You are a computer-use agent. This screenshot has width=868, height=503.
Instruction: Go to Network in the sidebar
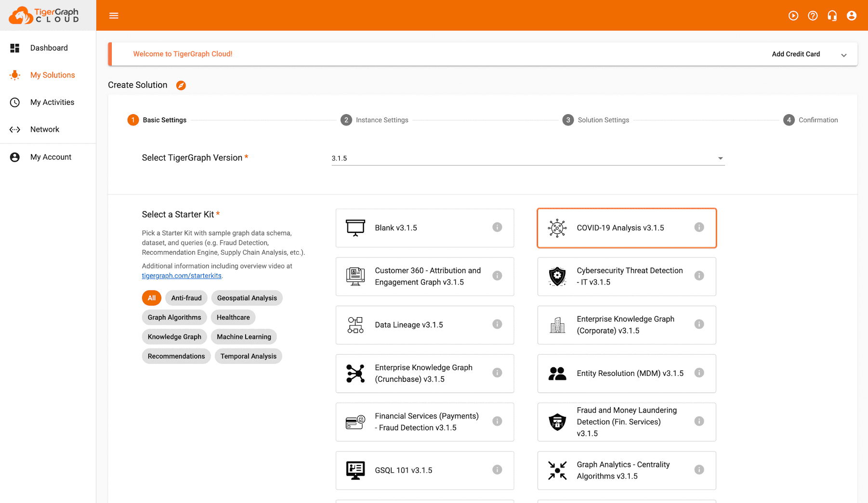44,129
